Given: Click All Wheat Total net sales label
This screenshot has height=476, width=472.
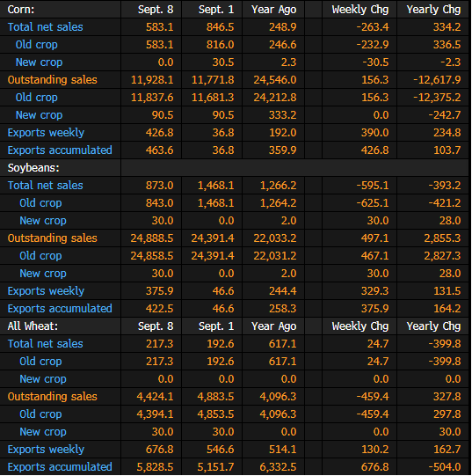Looking at the screenshot, I should (x=45, y=344).
